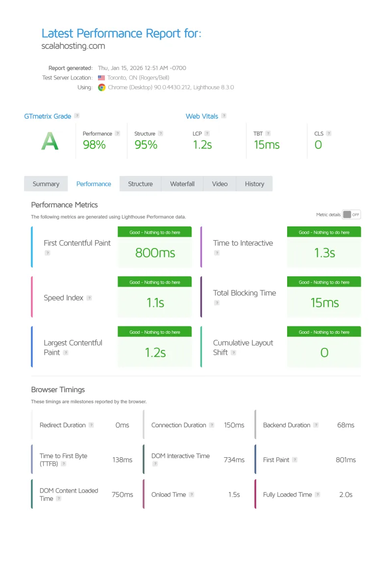The width and height of the screenshot is (392, 567).
Task: Click the question mark next to TBT
Action: 268,133
